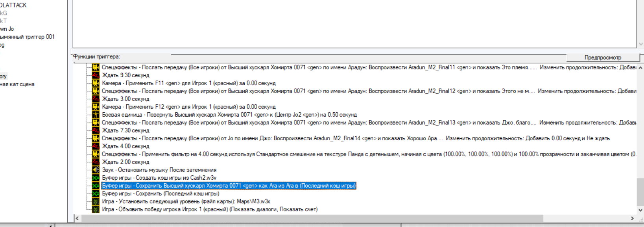This screenshot has width=644, height=227.
Task: Click the horizontal scrollbar thumb of actions list
Action: point(312,218)
